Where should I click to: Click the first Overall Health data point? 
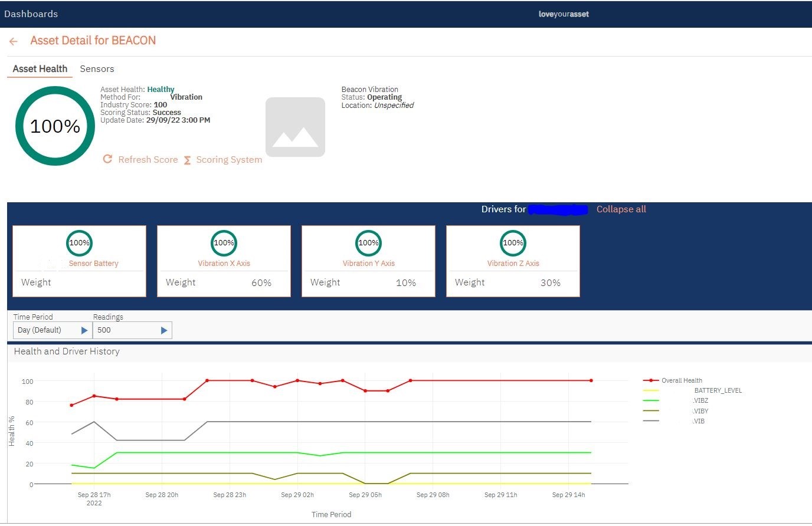pos(71,405)
